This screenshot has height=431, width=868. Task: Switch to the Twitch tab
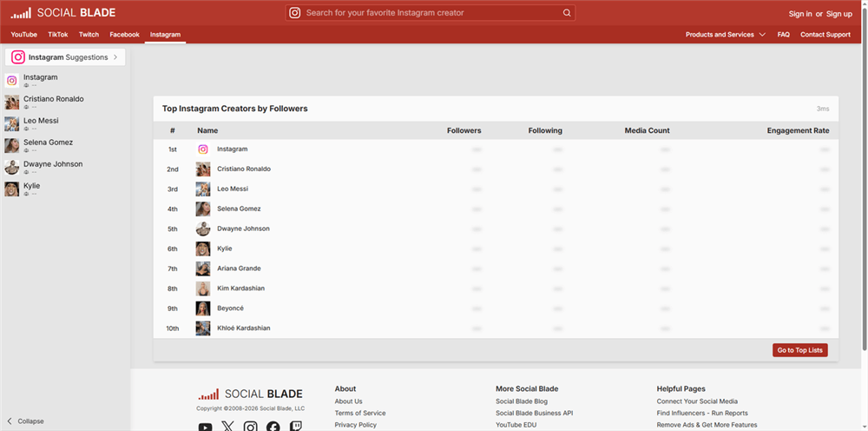(x=89, y=35)
